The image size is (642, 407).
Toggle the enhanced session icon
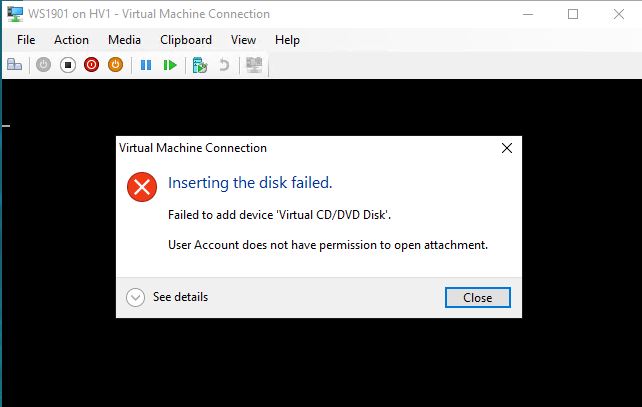coord(253,65)
